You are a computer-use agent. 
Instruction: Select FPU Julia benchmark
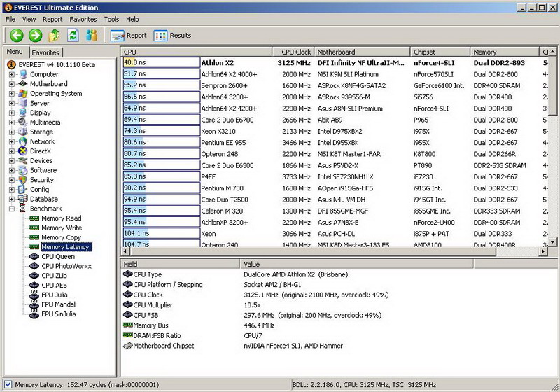pyautogui.click(x=55, y=295)
